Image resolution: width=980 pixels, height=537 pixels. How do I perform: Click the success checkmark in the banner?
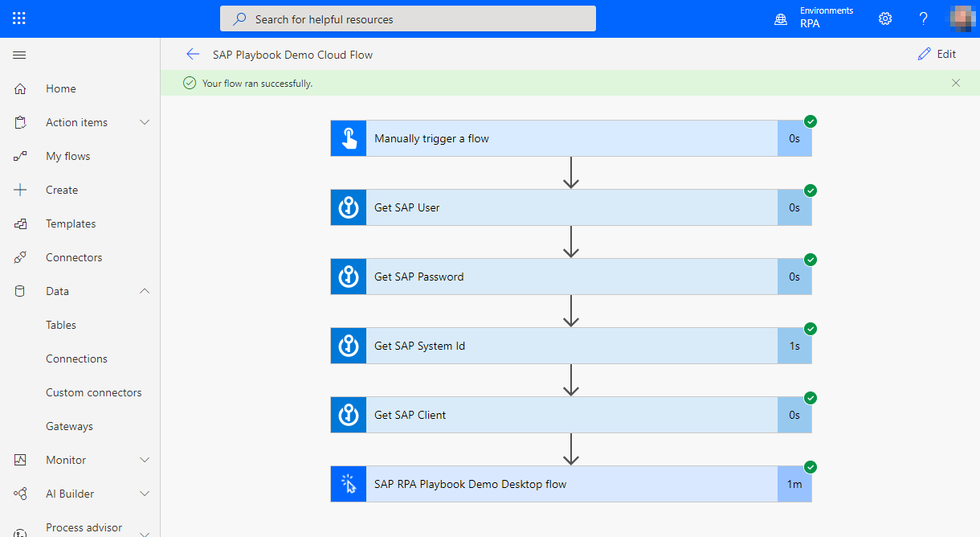pyautogui.click(x=190, y=83)
